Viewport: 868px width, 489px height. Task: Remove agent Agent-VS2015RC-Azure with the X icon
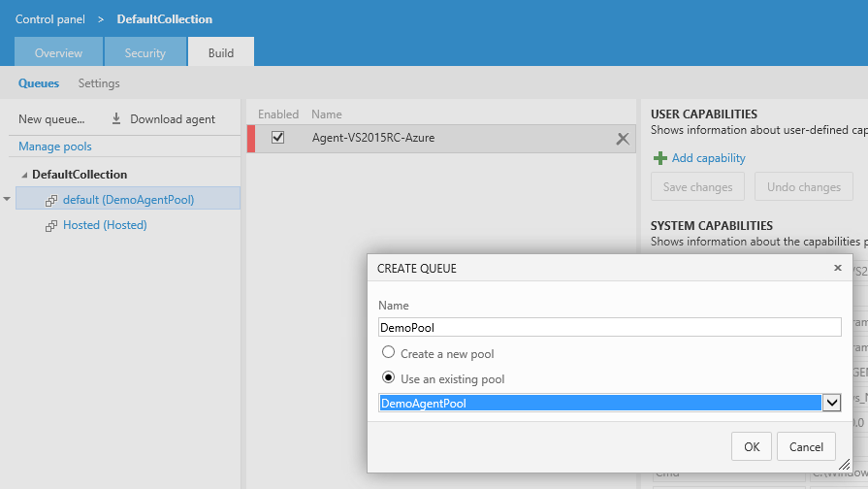[x=623, y=139]
